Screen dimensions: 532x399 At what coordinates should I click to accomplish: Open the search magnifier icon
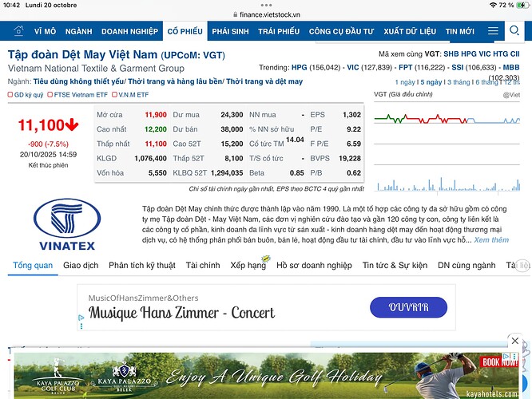[514, 30]
